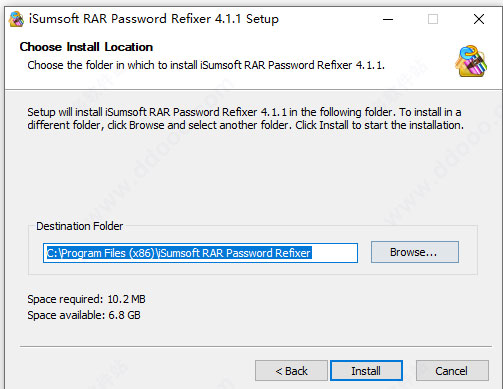The height and width of the screenshot is (389, 503).
Task: Click the 'Space required: 10.2 MB' label
Action: pos(86,299)
